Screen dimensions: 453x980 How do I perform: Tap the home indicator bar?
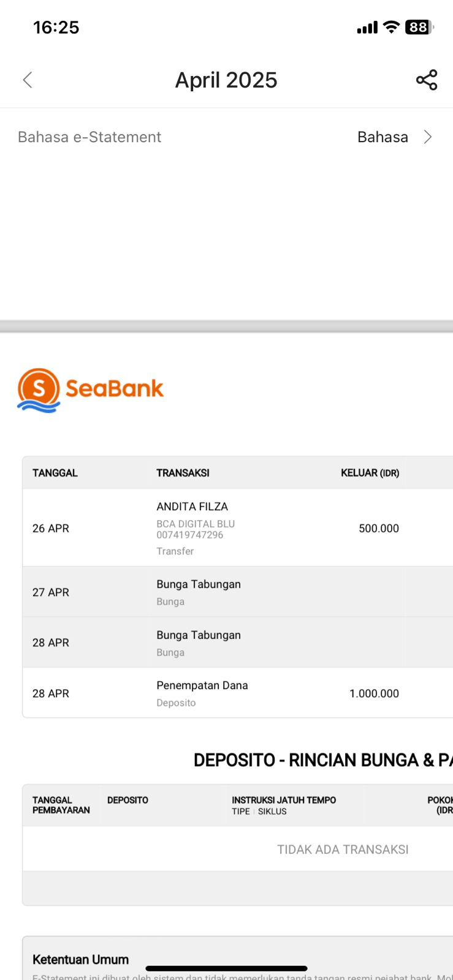(x=226, y=968)
